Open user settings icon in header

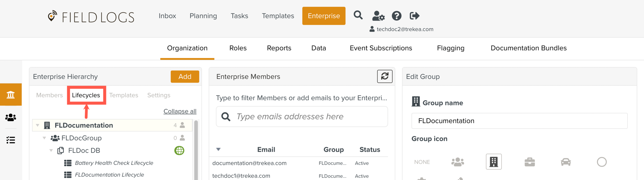coord(378,16)
